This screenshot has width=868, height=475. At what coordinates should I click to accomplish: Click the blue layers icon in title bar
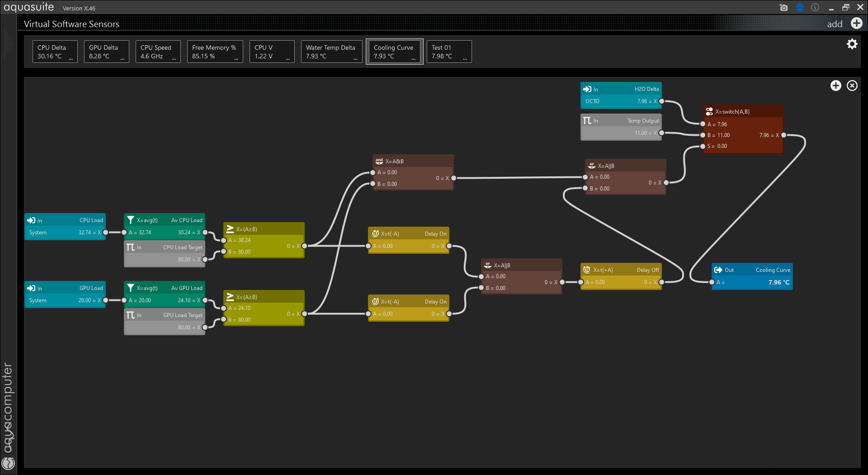pos(800,8)
